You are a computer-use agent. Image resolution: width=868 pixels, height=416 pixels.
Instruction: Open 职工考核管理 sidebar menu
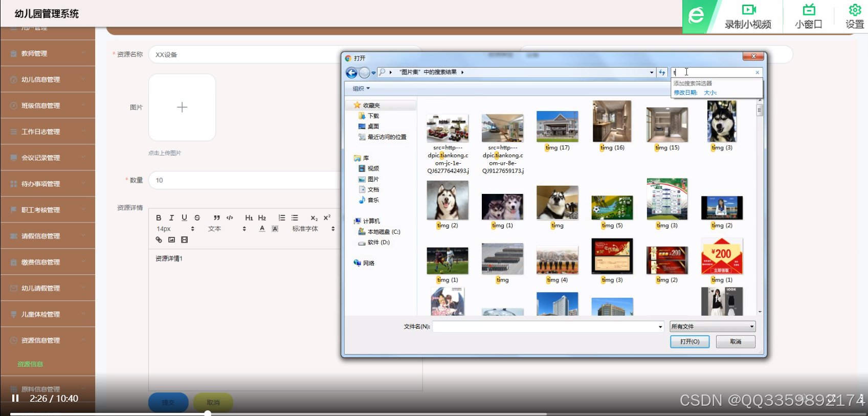(48, 210)
